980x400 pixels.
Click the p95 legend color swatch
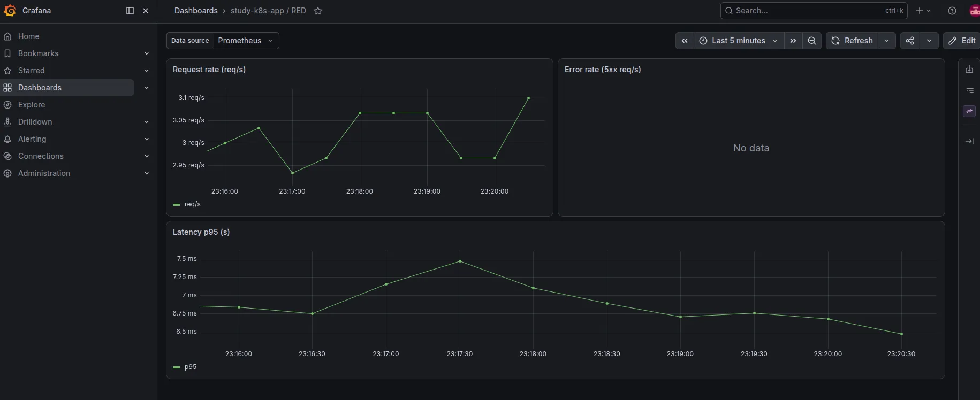177,367
